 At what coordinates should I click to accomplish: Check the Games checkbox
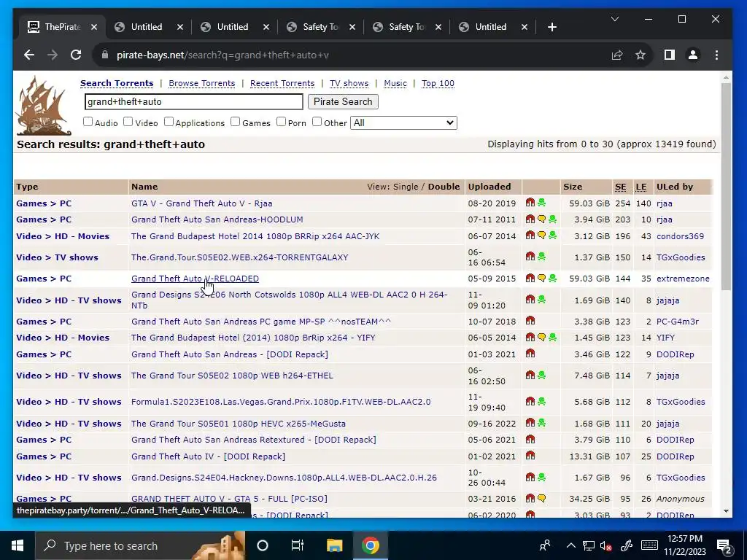236,122
